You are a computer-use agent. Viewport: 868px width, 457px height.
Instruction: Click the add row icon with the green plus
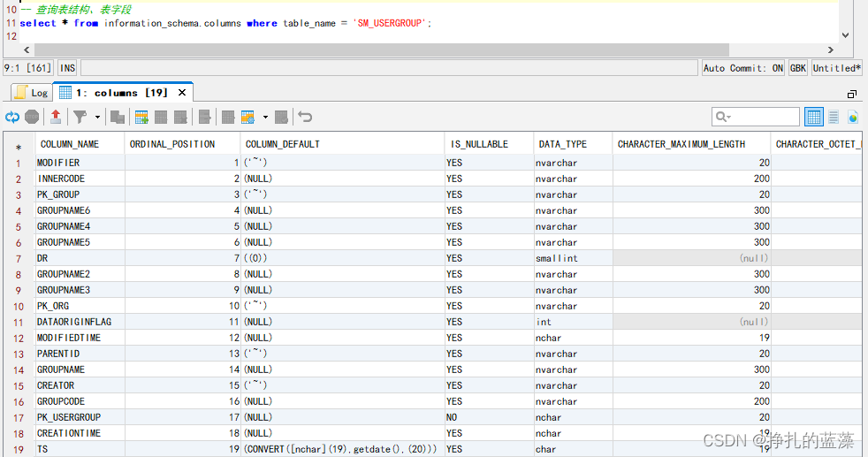click(x=141, y=117)
